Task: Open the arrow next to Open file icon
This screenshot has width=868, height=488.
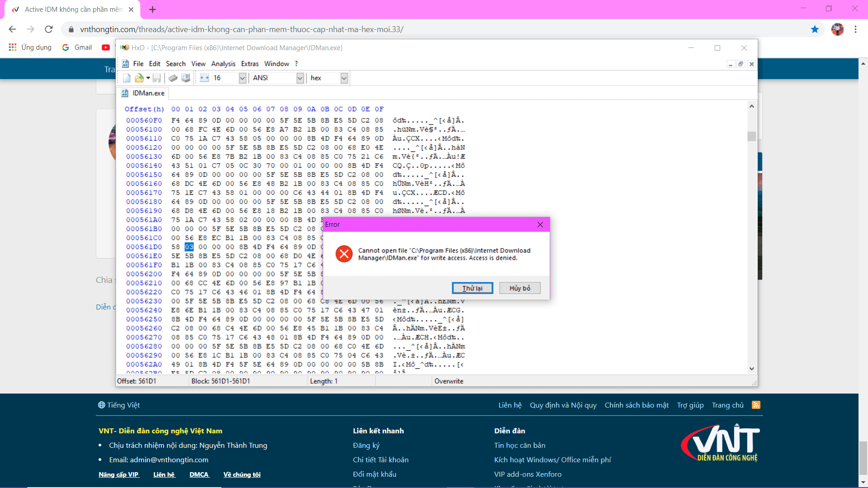Action: click(148, 78)
